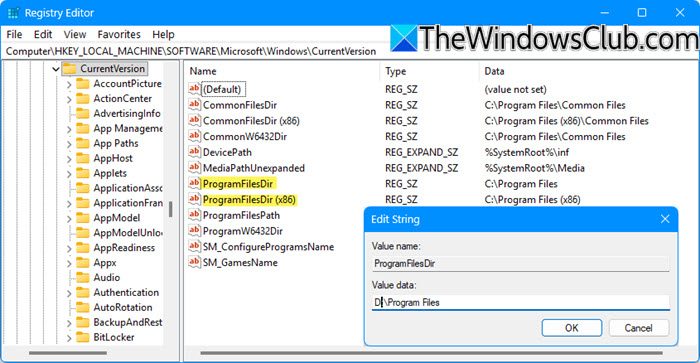Click the string icon beside CommonW6432Dir
This screenshot has width=700, height=363.
point(194,136)
